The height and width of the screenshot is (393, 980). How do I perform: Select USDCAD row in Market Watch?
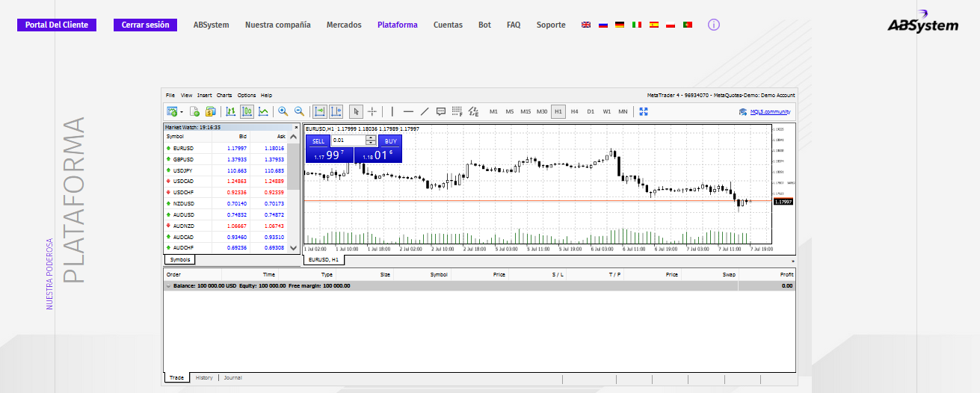click(x=226, y=182)
